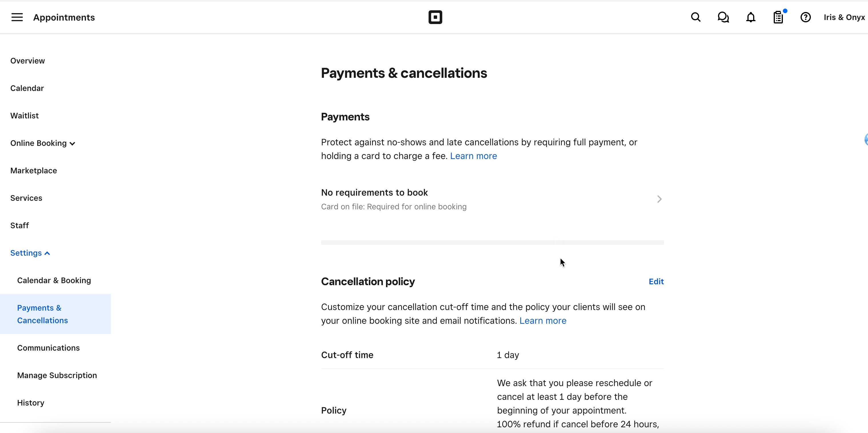Image resolution: width=868 pixels, height=433 pixels.
Task: Go to Calendar & Booking settings
Action: 54,280
